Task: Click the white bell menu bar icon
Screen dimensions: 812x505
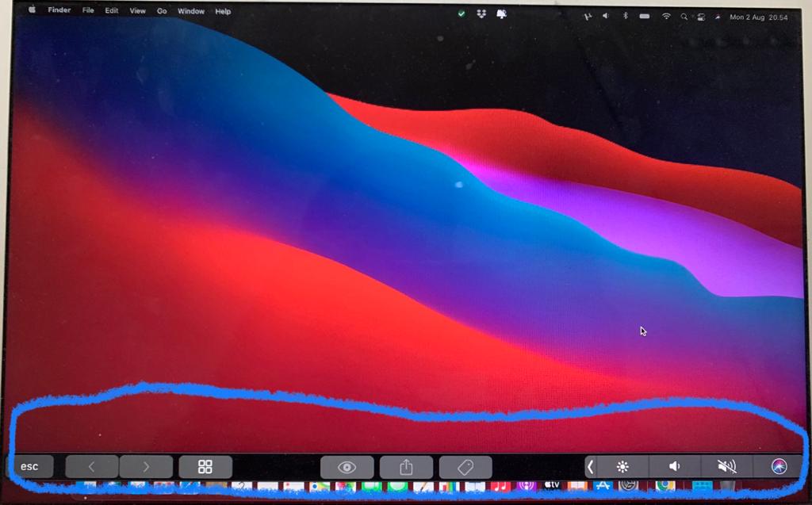Action: [x=501, y=14]
